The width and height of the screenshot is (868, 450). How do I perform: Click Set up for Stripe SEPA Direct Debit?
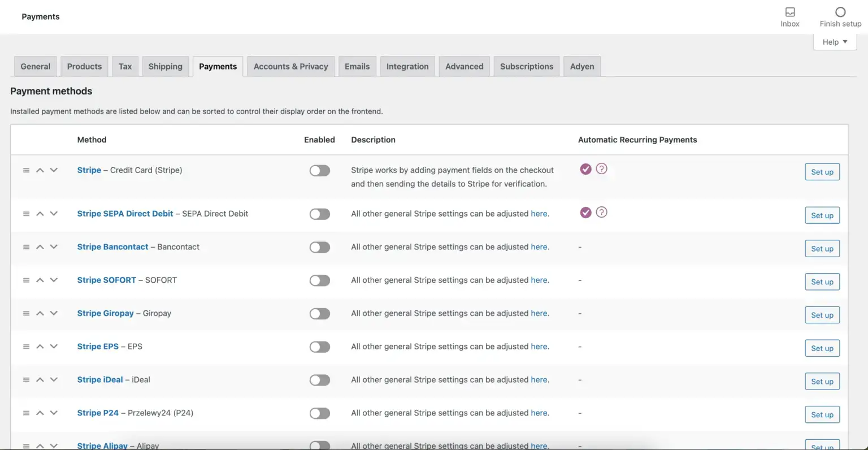[822, 215]
